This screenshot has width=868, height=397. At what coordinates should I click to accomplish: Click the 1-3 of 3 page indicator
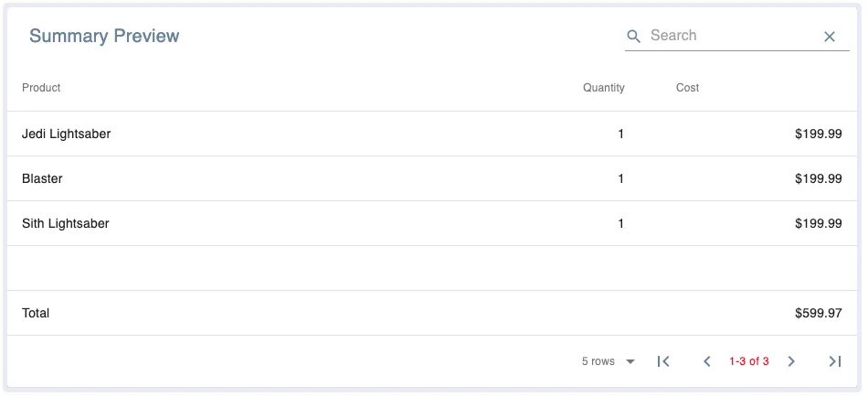point(748,361)
